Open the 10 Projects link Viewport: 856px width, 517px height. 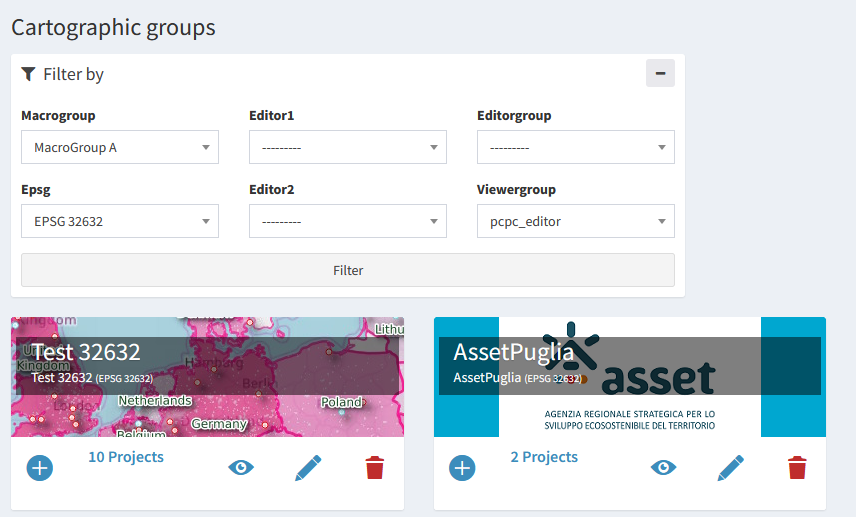tap(126, 457)
